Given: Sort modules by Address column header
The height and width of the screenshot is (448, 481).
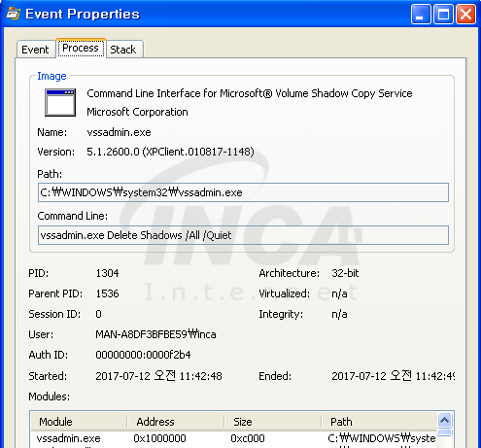Looking at the screenshot, I should click(x=176, y=422).
